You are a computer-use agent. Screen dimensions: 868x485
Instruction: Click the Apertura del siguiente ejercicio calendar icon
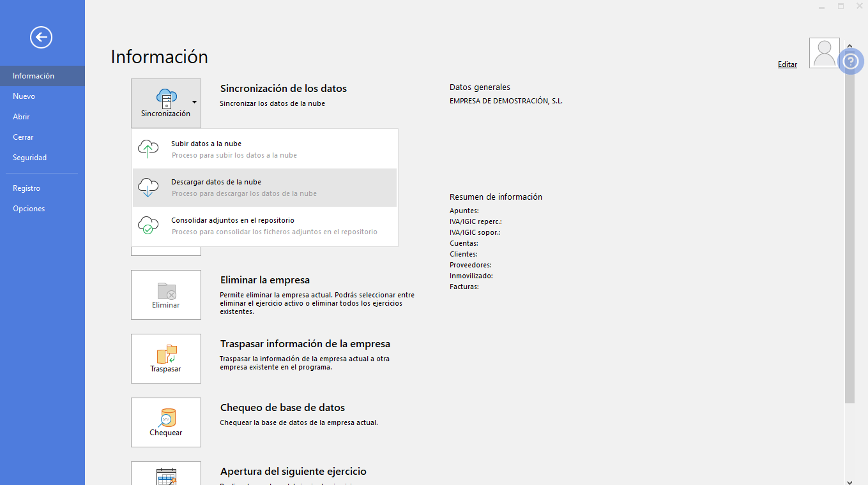(x=166, y=476)
